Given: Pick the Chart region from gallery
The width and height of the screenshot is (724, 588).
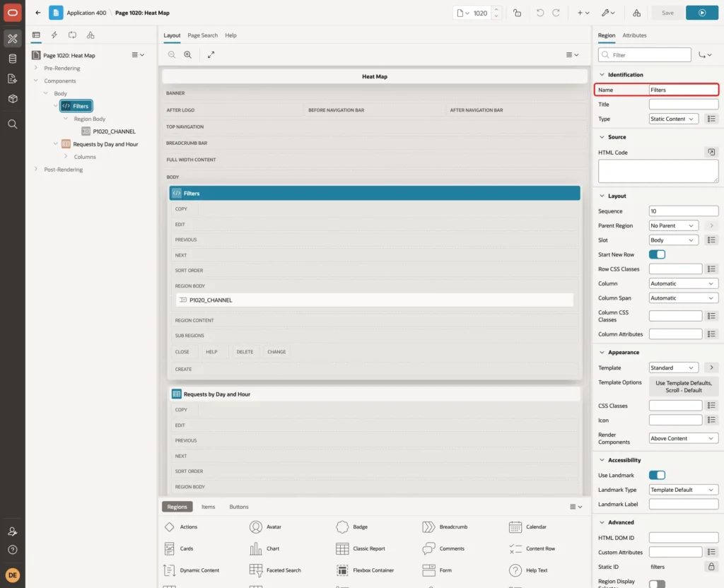Looking at the screenshot, I should pyautogui.click(x=264, y=548).
